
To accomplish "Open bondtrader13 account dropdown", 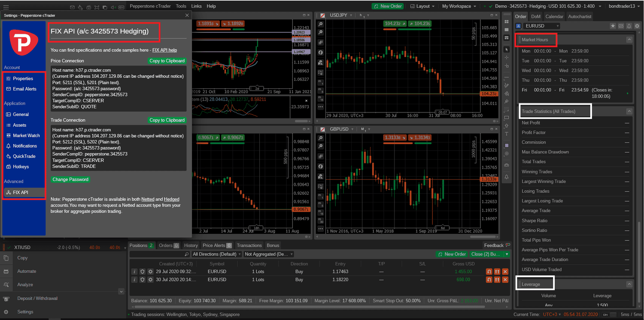I will [624, 6].
